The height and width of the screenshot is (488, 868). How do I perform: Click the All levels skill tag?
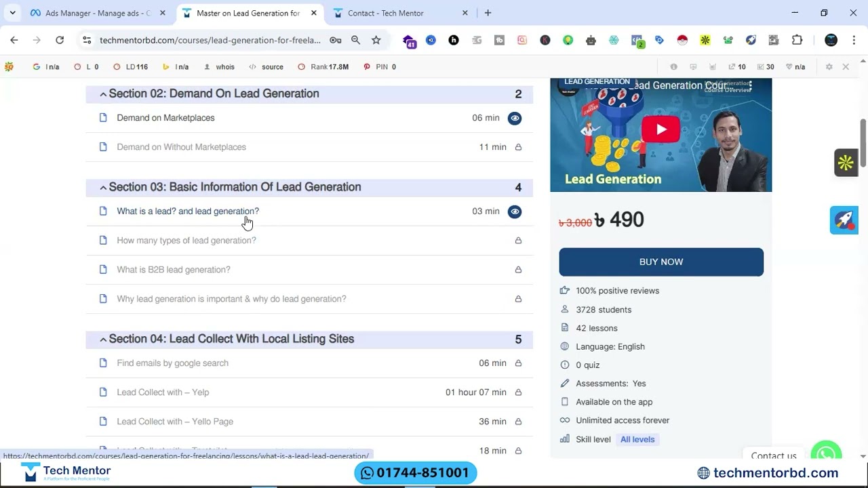tap(637, 439)
